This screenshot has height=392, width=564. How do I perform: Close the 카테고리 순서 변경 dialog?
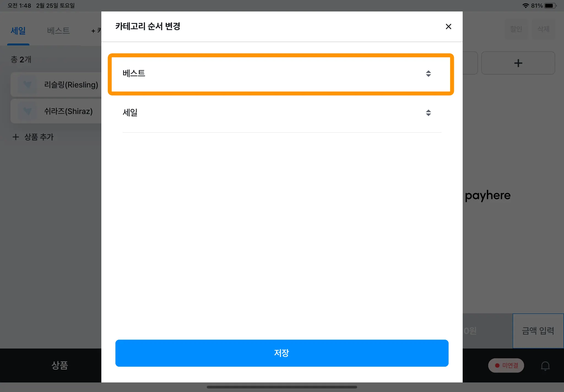pyautogui.click(x=448, y=26)
